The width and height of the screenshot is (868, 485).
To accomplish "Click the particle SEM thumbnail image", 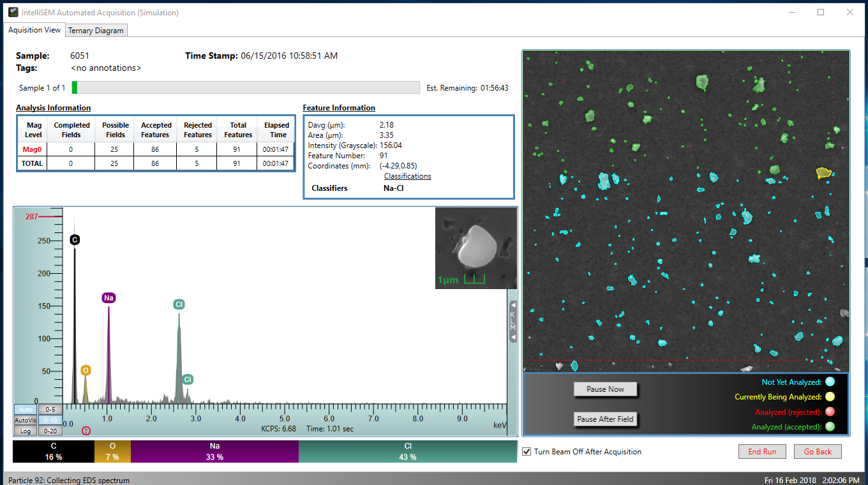I will (475, 249).
